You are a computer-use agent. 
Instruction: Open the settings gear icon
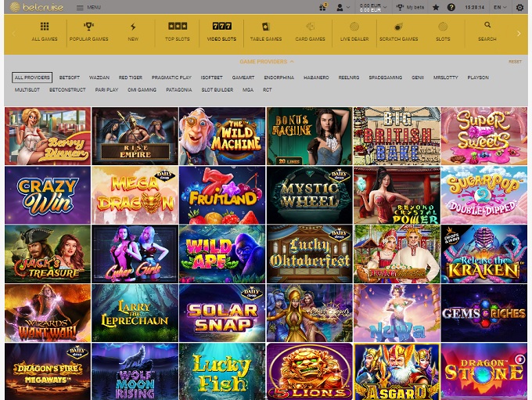[519, 7]
